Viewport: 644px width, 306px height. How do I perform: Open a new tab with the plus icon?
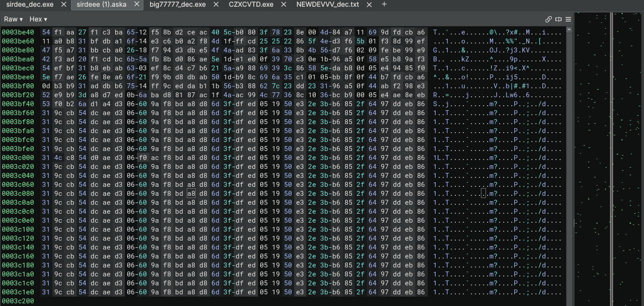[384, 4]
